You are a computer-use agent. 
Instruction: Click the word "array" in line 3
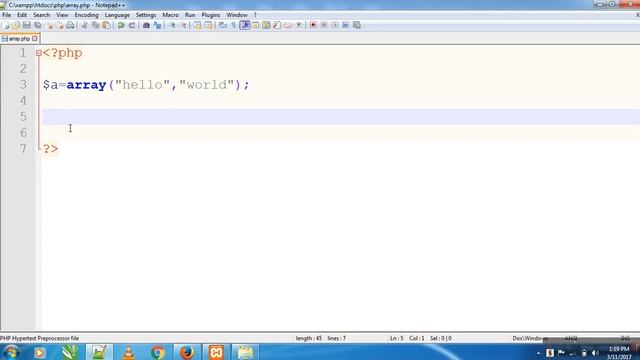pyautogui.click(x=86, y=85)
